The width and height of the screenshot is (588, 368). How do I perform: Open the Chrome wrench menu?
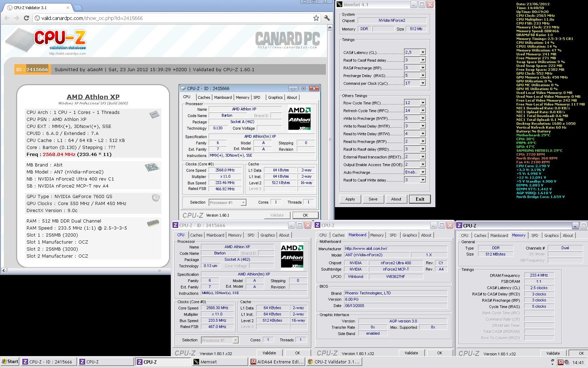pyautogui.click(x=327, y=18)
